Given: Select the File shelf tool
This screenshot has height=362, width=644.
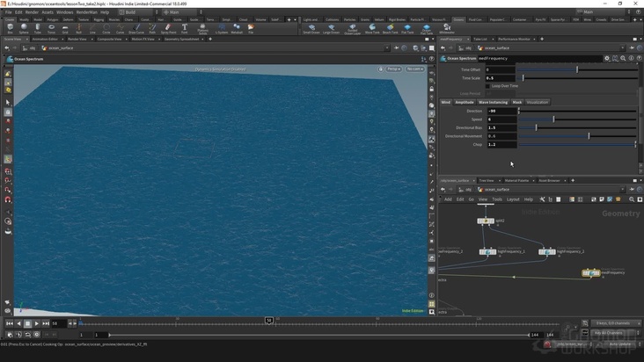Looking at the screenshot, I should click(251, 28).
